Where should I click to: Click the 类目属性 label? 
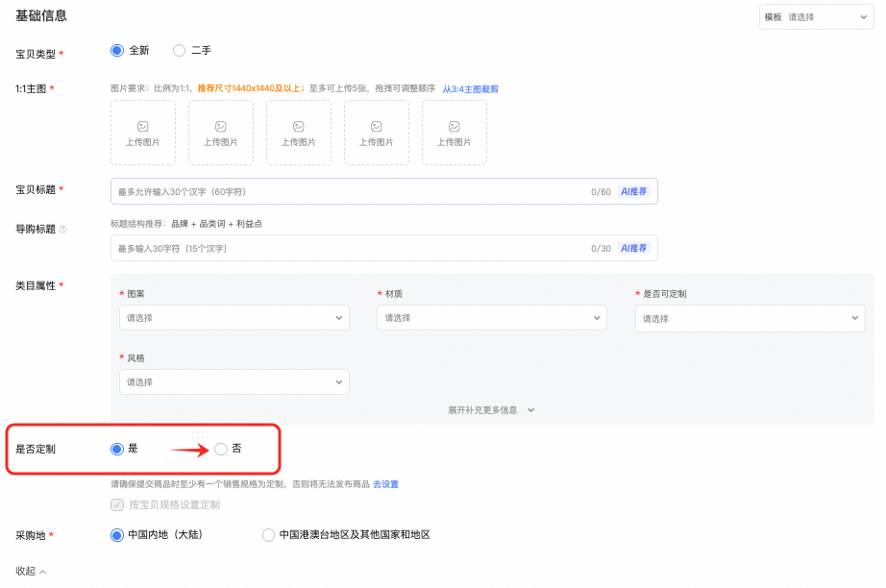point(36,285)
